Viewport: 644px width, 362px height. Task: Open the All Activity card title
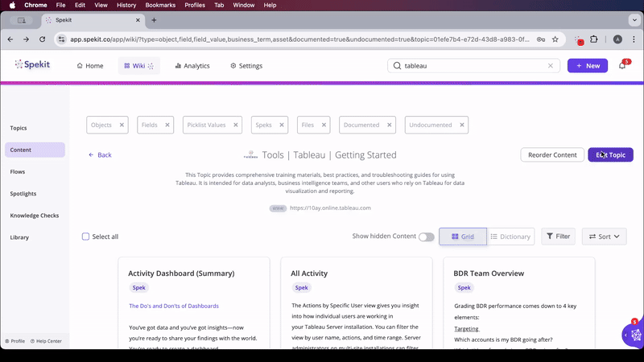(x=309, y=274)
